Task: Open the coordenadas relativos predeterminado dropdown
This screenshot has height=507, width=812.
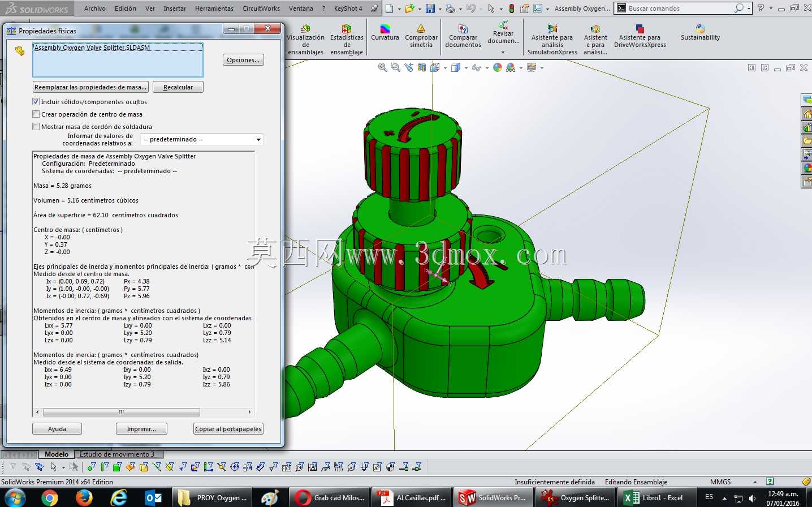Action: [202, 139]
